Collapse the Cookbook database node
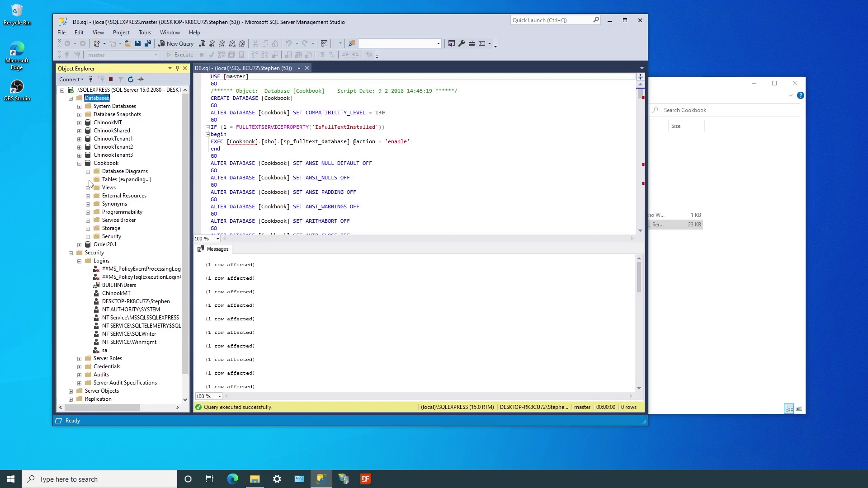The width and height of the screenshot is (868, 488). click(80, 164)
